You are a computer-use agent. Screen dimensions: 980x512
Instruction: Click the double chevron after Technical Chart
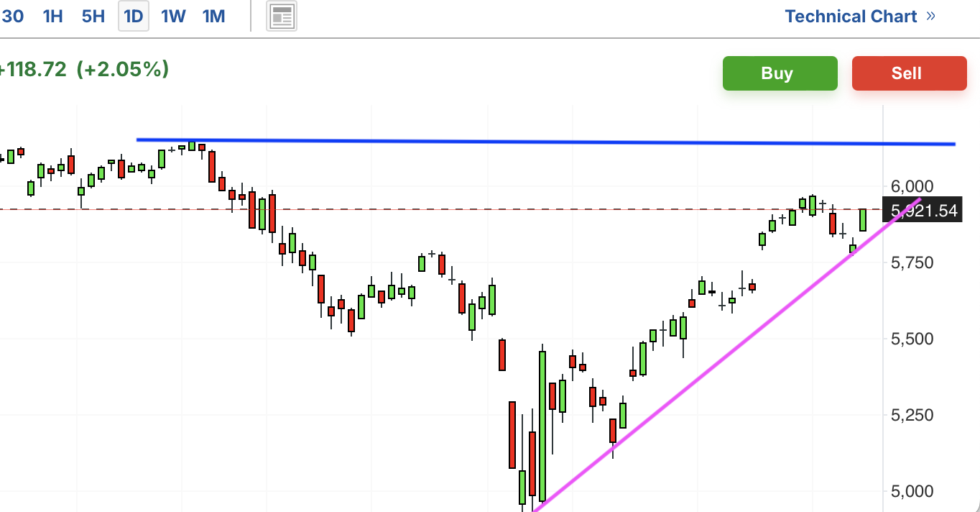(x=931, y=16)
